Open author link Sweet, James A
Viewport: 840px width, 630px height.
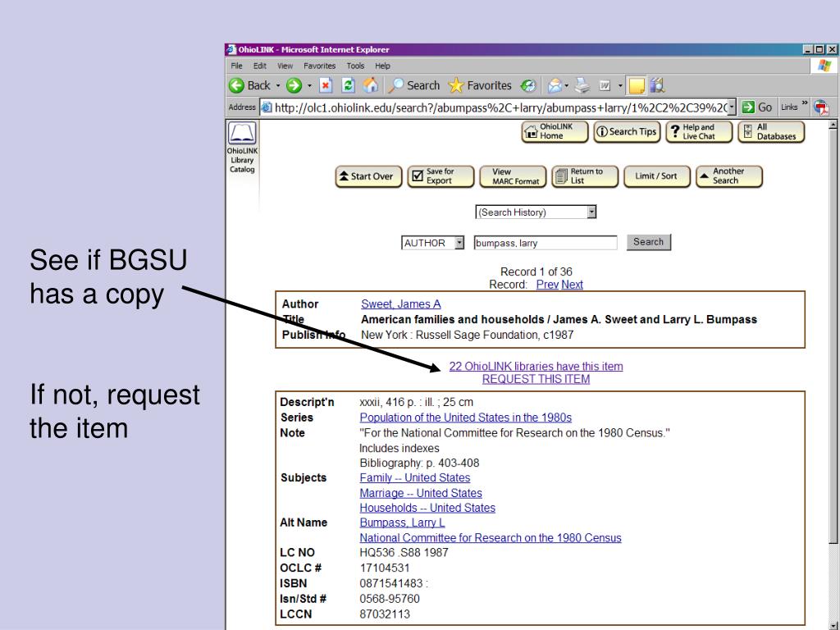pyautogui.click(x=400, y=304)
